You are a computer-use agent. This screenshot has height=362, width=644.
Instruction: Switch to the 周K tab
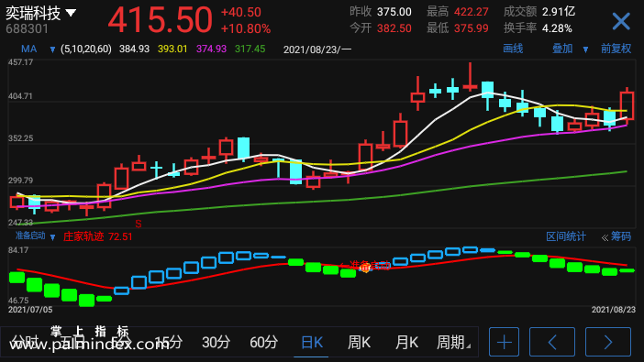(x=359, y=342)
